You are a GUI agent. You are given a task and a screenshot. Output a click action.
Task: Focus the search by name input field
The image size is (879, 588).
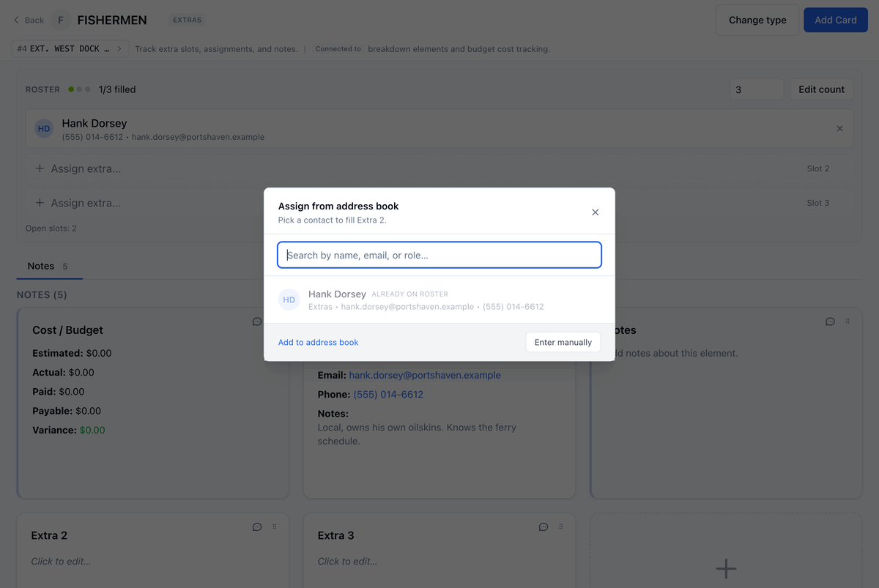click(x=439, y=255)
